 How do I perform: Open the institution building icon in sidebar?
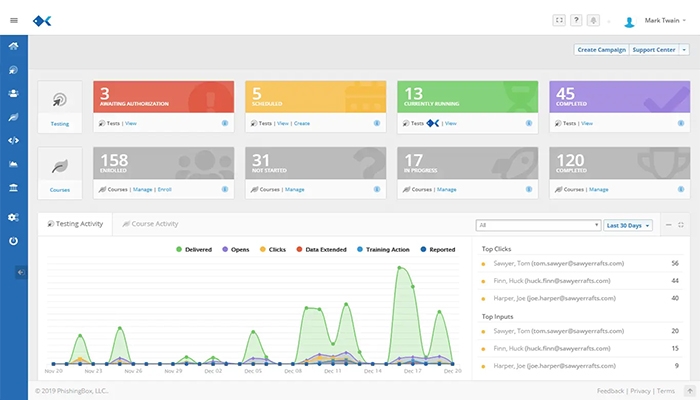(13, 188)
